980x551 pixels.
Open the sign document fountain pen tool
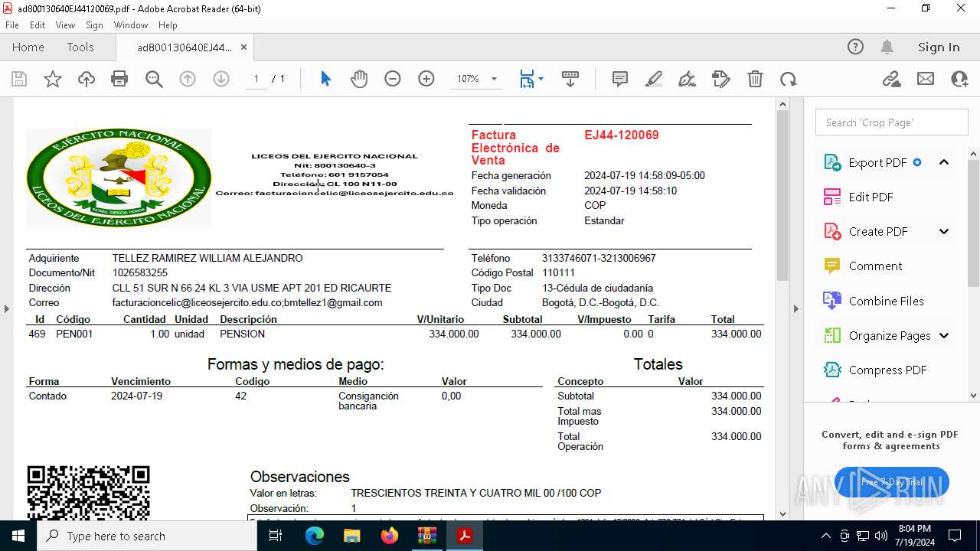coord(688,79)
